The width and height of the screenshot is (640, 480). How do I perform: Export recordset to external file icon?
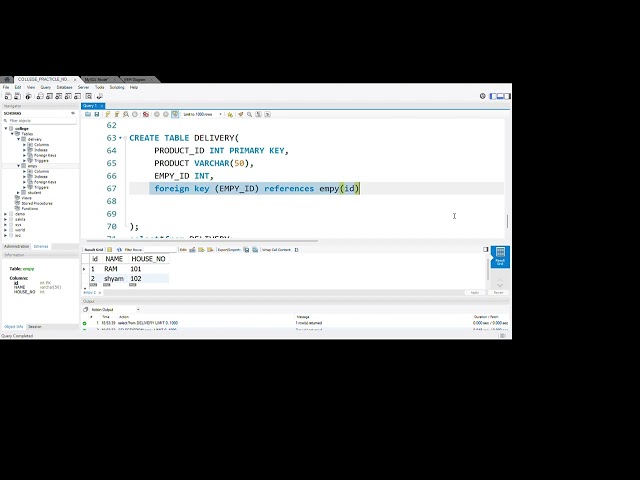click(x=246, y=249)
